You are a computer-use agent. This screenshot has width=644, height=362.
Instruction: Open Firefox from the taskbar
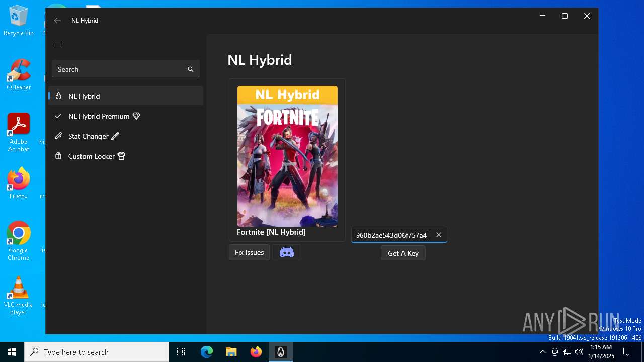[x=256, y=352]
